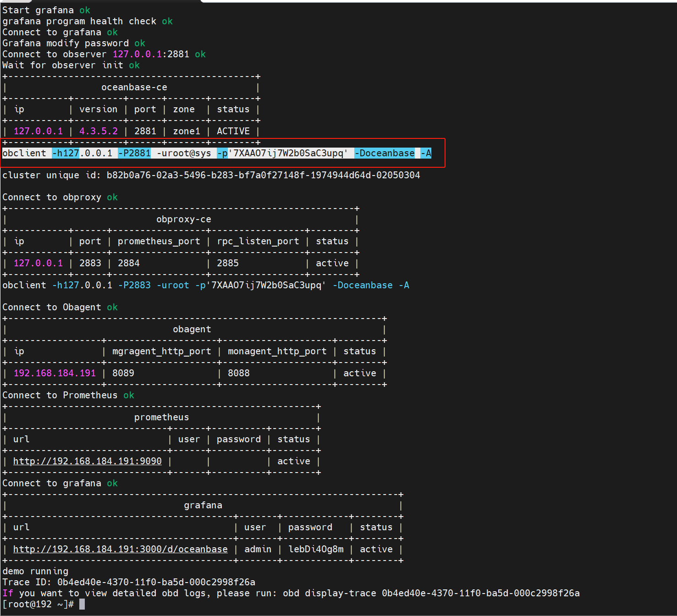Click the 'Connect to Obagent' line
This screenshot has height=616, width=677.
pyautogui.click(x=60, y=307)
